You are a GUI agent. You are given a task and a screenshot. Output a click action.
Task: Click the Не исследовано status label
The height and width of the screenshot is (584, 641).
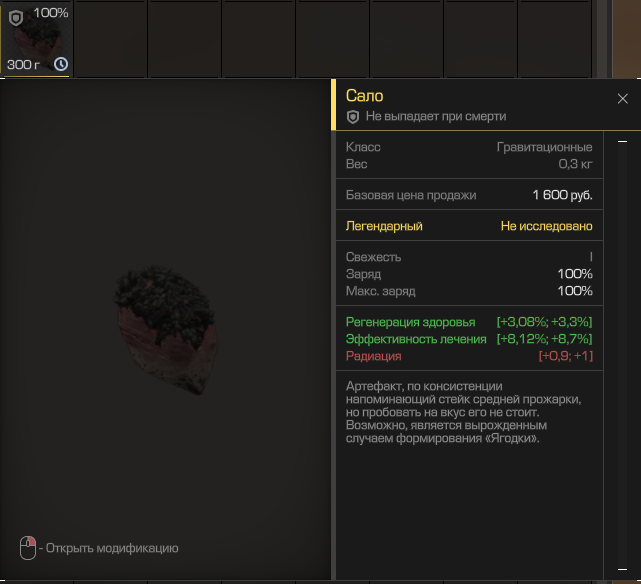(x=547, y=226)
